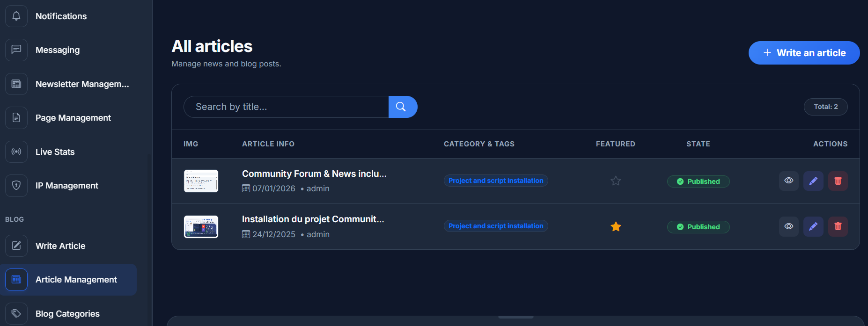The width and height of the screenshot is (868, 326).
Task: Open thumbnail of Community Forum article
Action: (201, 181)
